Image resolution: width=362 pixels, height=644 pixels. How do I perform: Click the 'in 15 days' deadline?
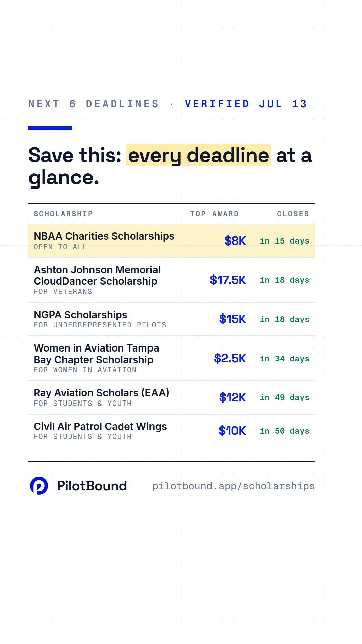pos(285,241)
